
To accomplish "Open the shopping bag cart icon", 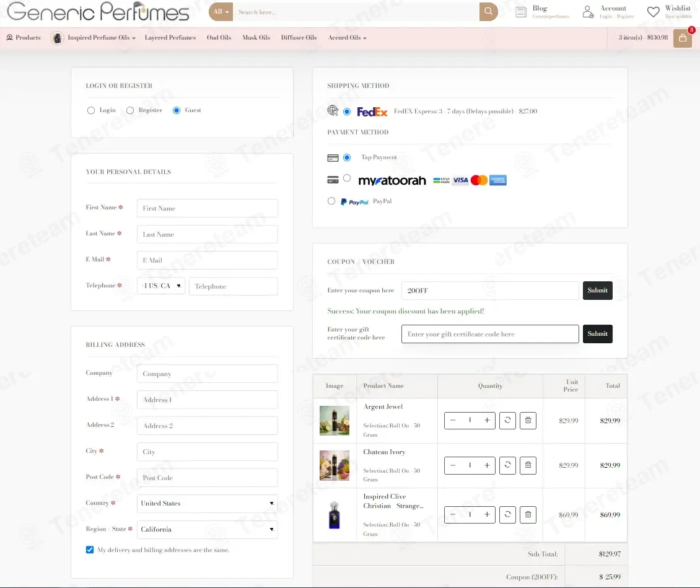I will coord(683,38).
